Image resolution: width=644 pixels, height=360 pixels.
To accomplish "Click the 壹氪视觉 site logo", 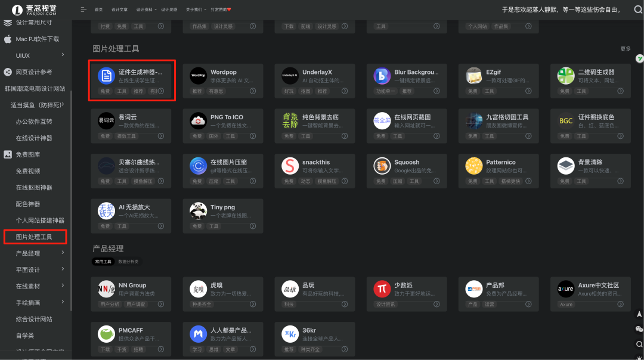I will [x=35, y=10].
